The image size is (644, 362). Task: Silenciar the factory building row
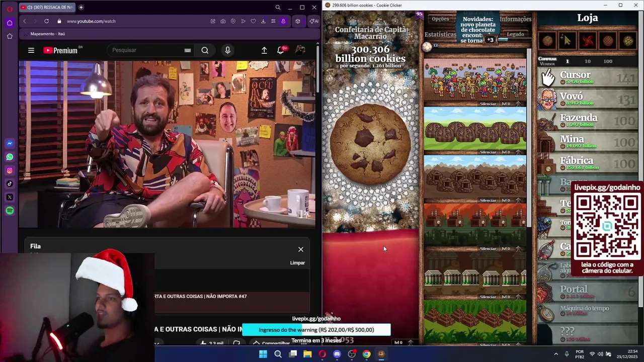488,248
